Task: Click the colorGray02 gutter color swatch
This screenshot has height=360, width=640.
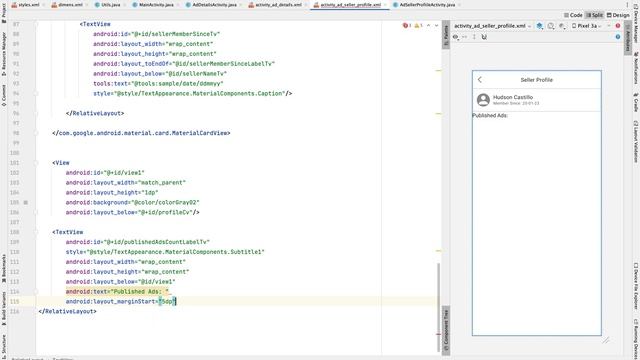Action: click(x=26, y=202)
